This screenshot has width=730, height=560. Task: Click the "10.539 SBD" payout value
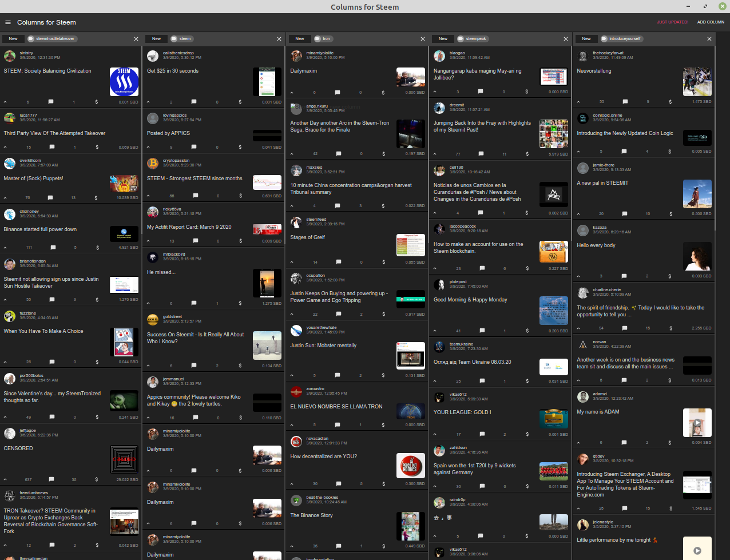(127, 198)
